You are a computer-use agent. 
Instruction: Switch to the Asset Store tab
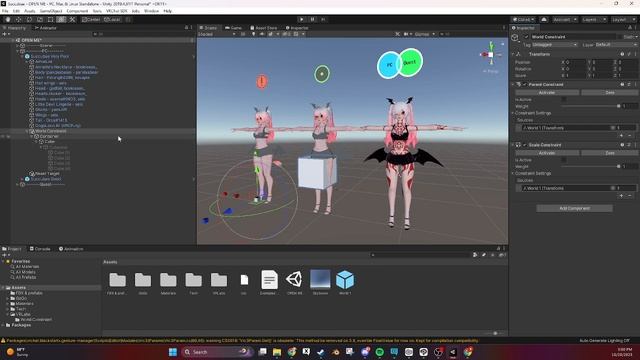click(x=263, y=28)
